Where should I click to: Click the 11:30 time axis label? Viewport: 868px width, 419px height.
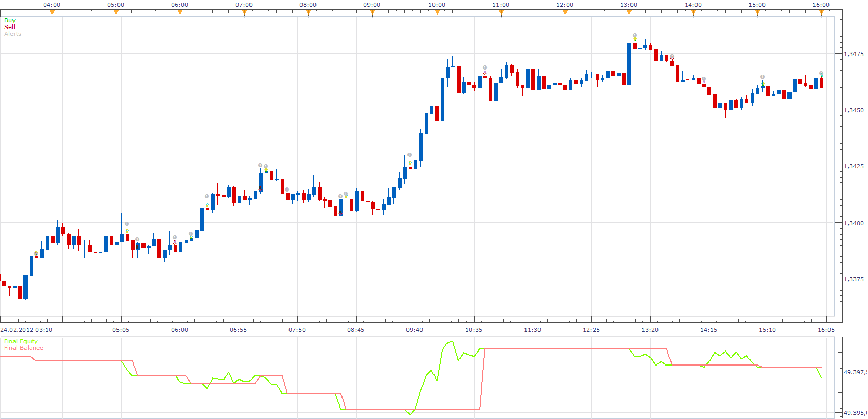coord(533,330)
